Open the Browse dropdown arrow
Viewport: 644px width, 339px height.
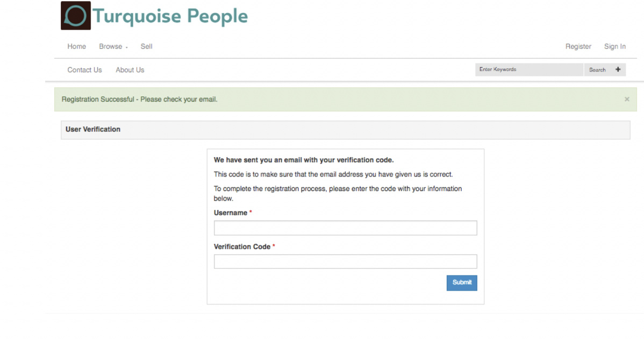click(x=126, y=47)
